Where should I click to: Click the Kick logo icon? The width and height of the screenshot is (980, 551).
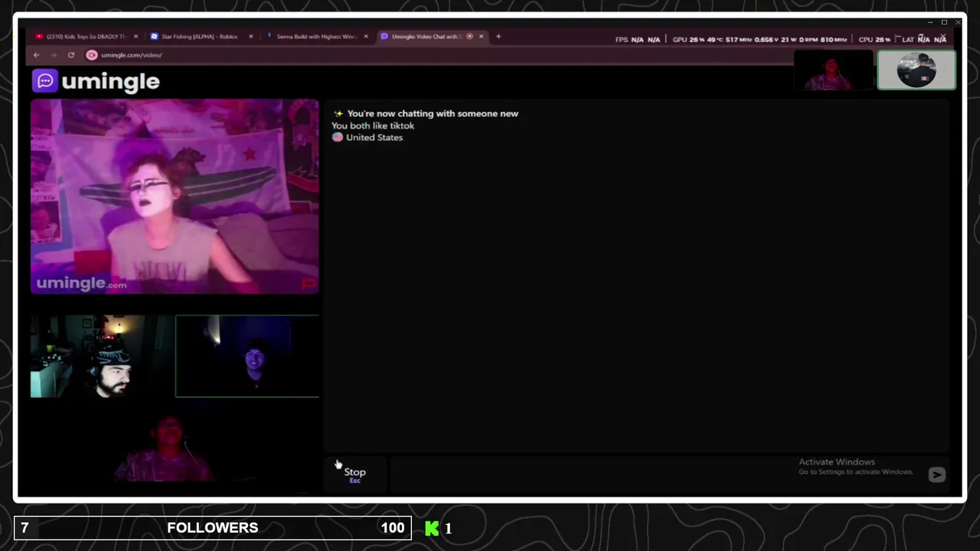click(x=432, y=528)
